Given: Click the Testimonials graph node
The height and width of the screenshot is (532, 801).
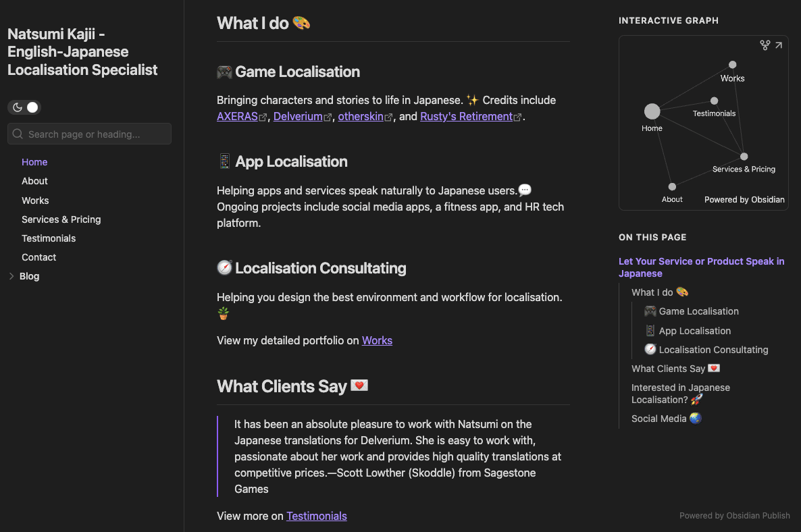Looking at the screenshot, I should (x=714, y=101).
